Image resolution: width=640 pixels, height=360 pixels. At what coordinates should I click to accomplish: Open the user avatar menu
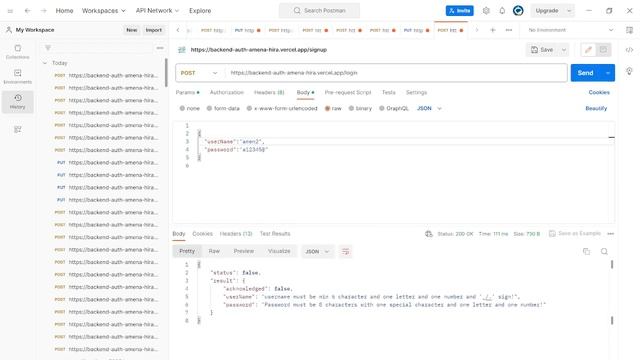[518, 11]
